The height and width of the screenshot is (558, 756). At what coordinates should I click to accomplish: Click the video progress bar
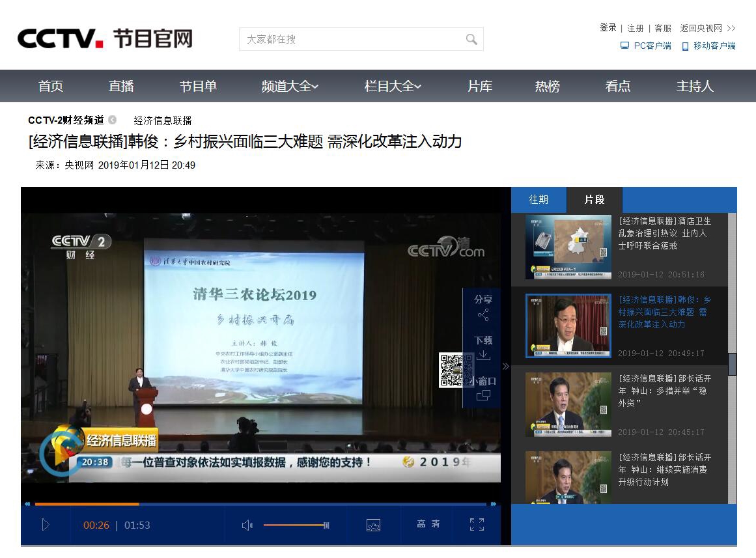260,504
